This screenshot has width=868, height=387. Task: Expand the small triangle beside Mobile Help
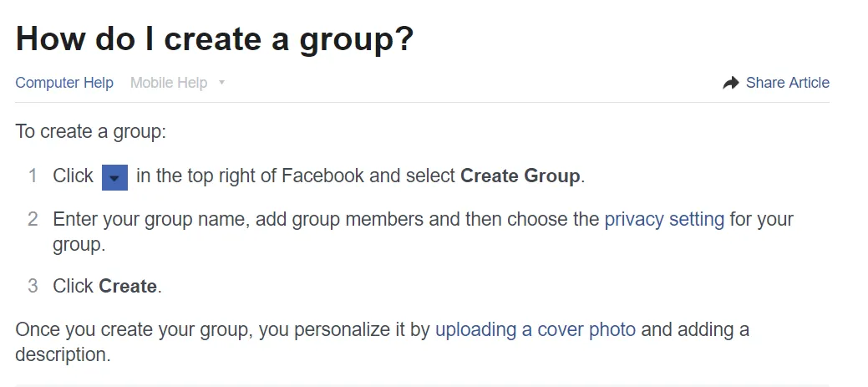(221, 83)
